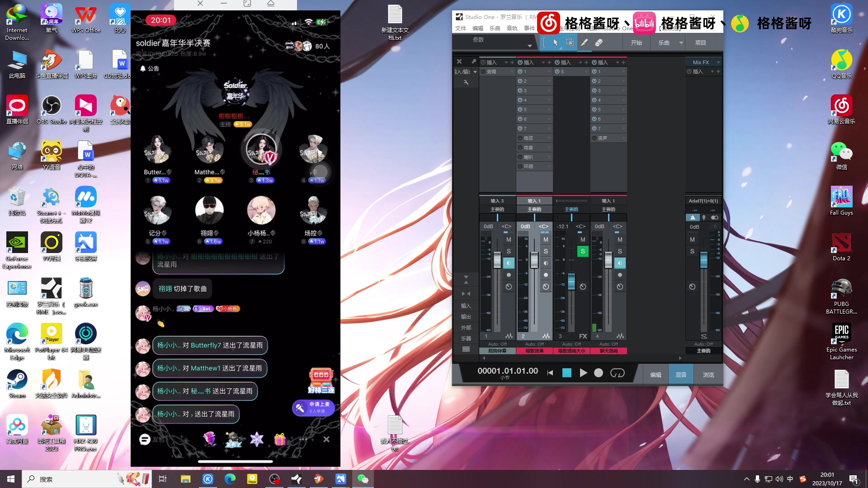Click the speaker volume icon in system tray
This screenshot has height=488, width=868.
tap(779, 479)
